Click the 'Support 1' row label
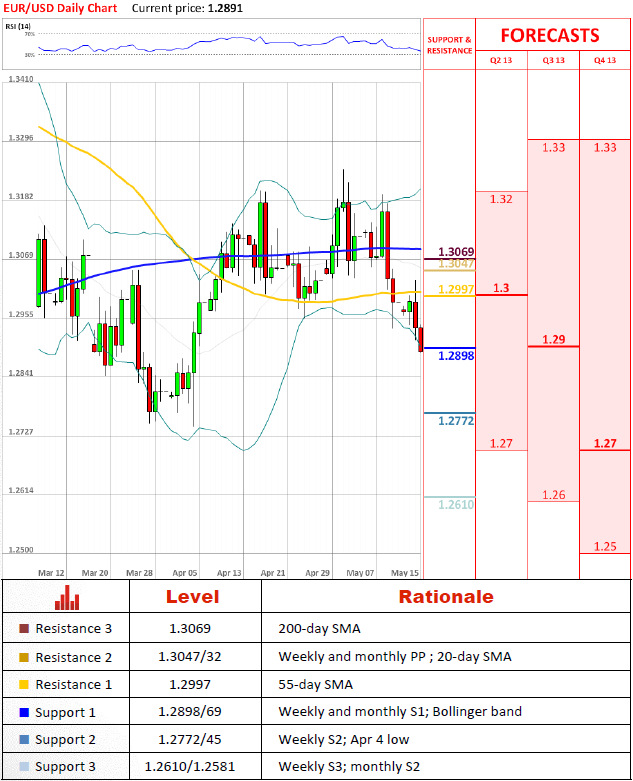The width and height of the screenshot is (633, 781). [65, 713]
